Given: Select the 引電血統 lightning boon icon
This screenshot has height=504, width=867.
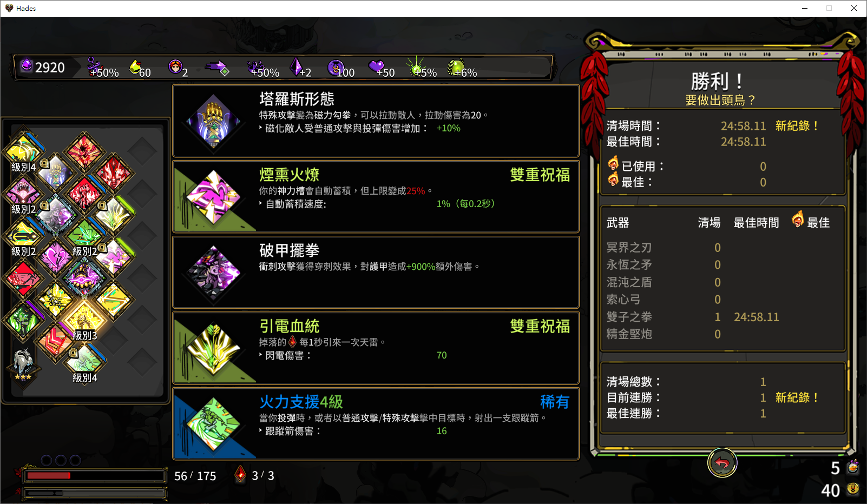Looking at the screenshot, I should click(214, 348).
